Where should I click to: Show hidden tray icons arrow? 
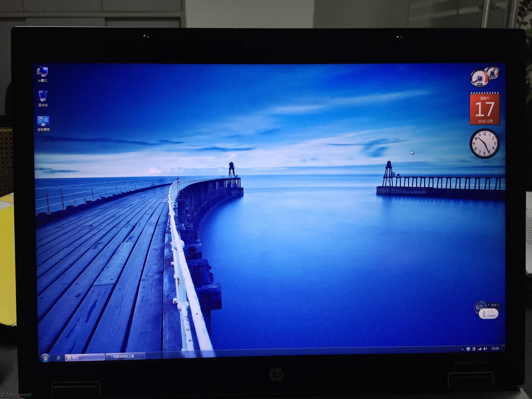462,349
